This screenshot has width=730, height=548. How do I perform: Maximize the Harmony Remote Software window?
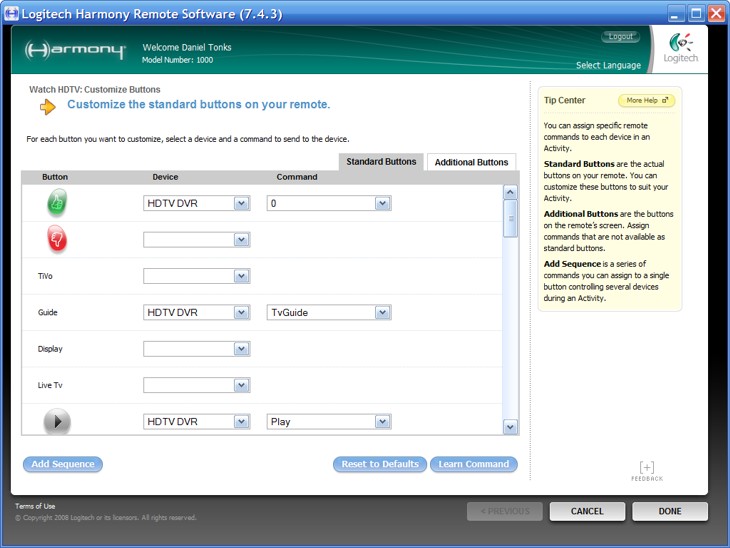click(x=696, y=14)
